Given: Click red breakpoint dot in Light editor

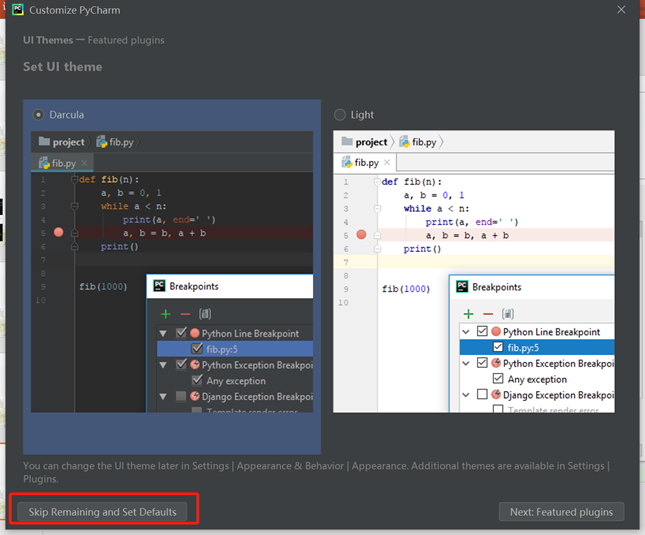Looking at the screenshot, I should [x=361, y=235].
